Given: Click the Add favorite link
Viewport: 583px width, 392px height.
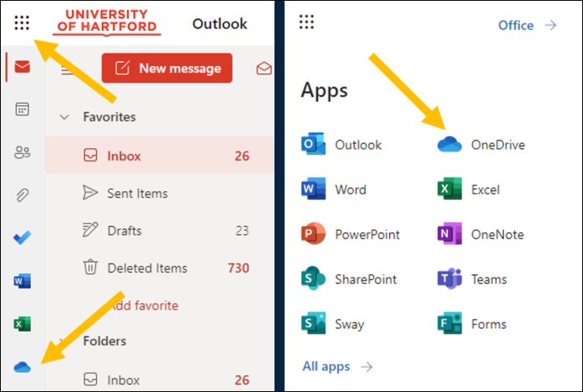Looking at the screenshot, I should (145, 306).
